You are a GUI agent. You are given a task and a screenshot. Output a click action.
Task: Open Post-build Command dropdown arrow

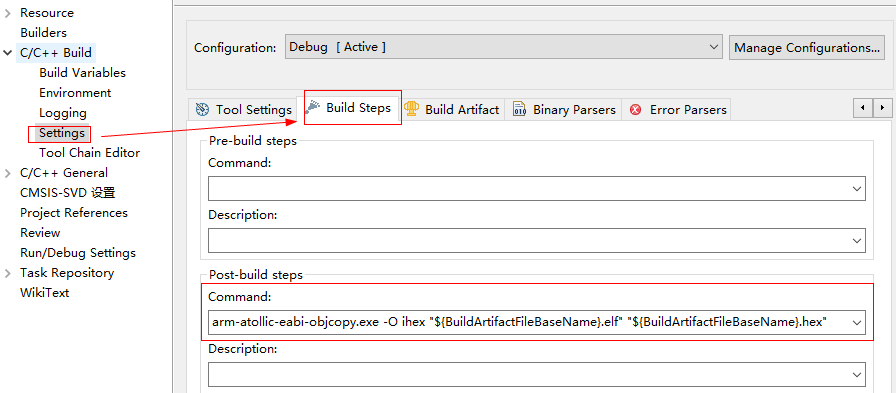857,322
